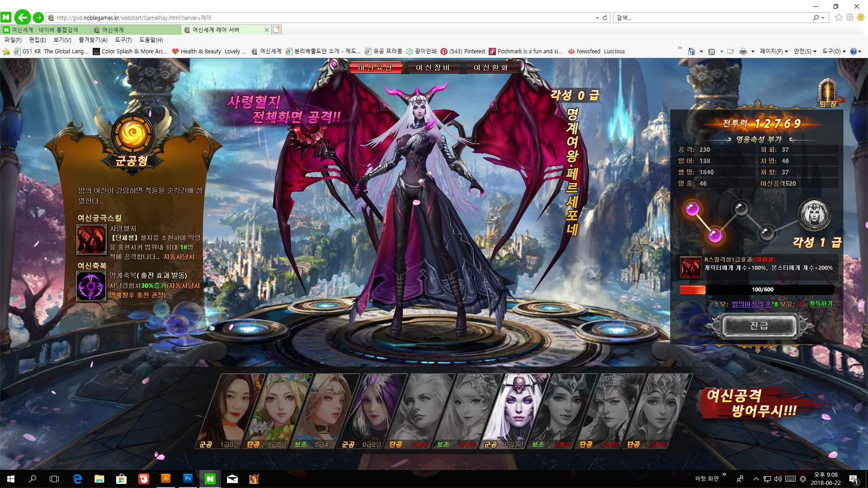868x488 pixels.
Task: Open the 페이지(P) dropdown
Action: (x=774, y=52)
